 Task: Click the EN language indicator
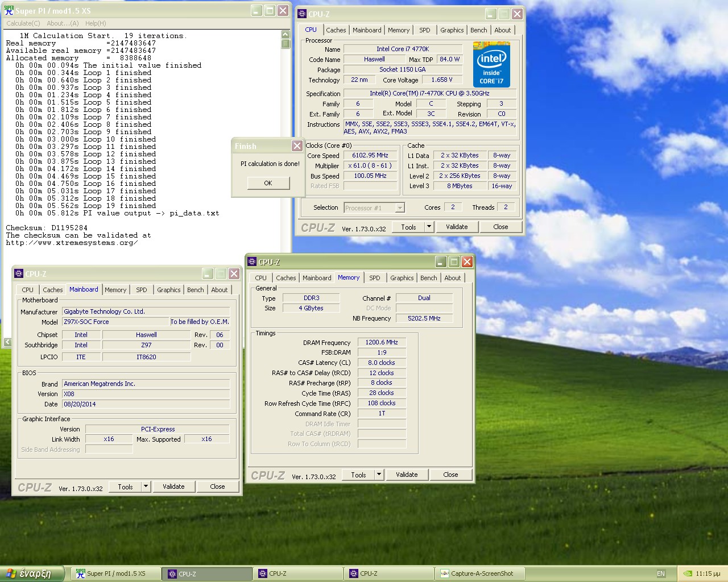661,573
